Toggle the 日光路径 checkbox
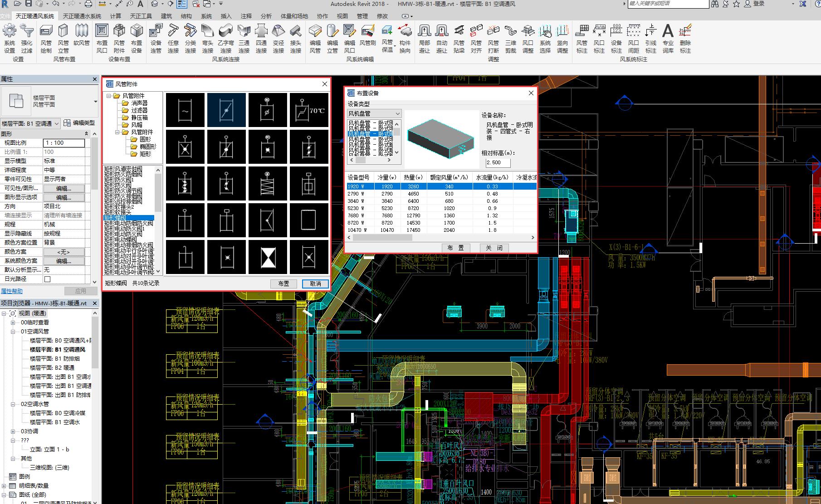 point(47,279)
